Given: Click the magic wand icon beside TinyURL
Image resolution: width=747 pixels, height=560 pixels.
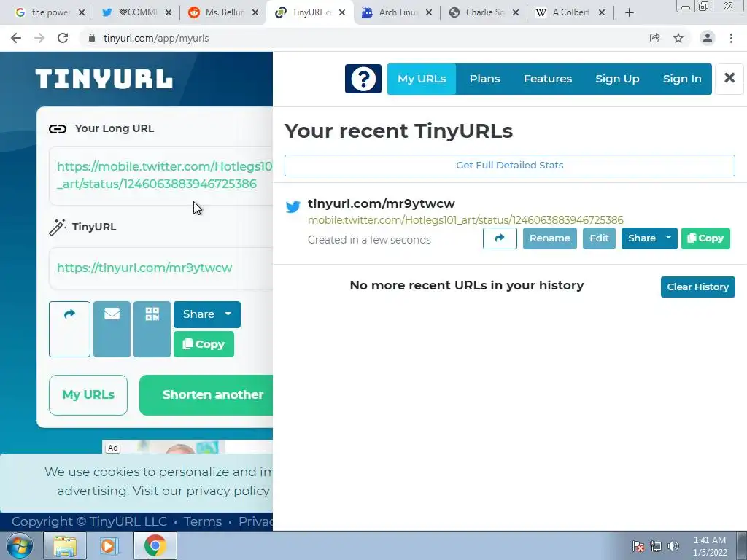Looking at the screenshot, I should point(57,227).
